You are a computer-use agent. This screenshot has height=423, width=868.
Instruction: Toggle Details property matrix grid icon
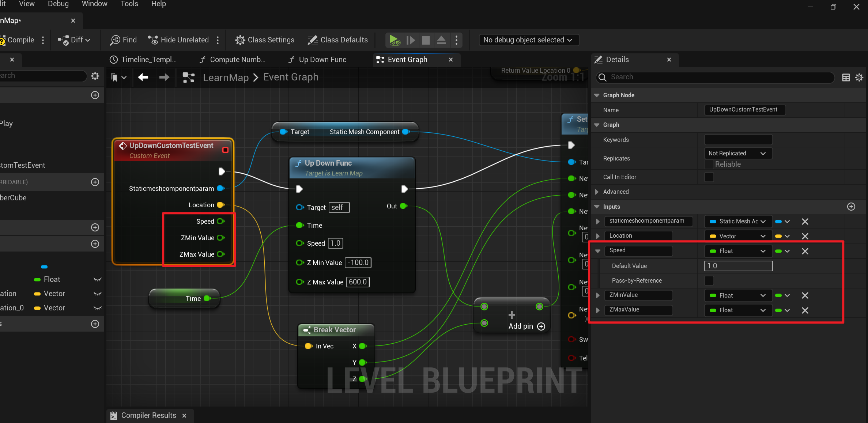pyautogui.click(x=846, y=77)
